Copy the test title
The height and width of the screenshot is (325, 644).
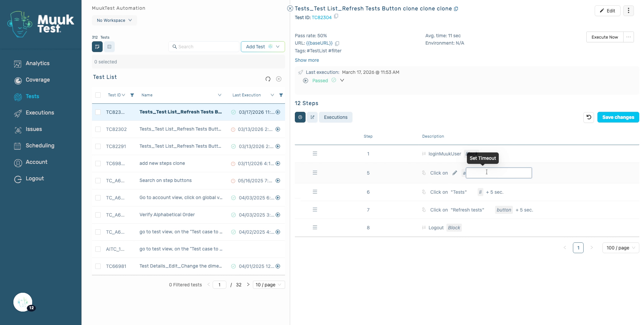[456, 9]
